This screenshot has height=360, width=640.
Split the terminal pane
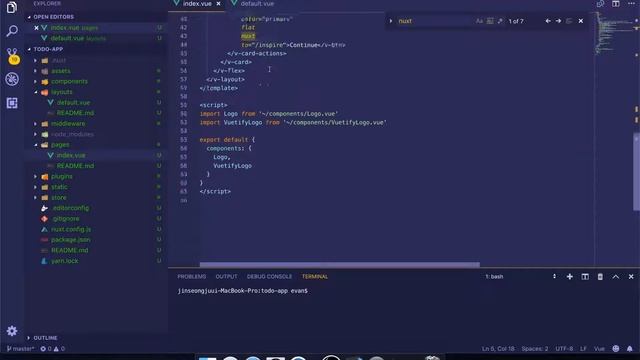[585, 277]
